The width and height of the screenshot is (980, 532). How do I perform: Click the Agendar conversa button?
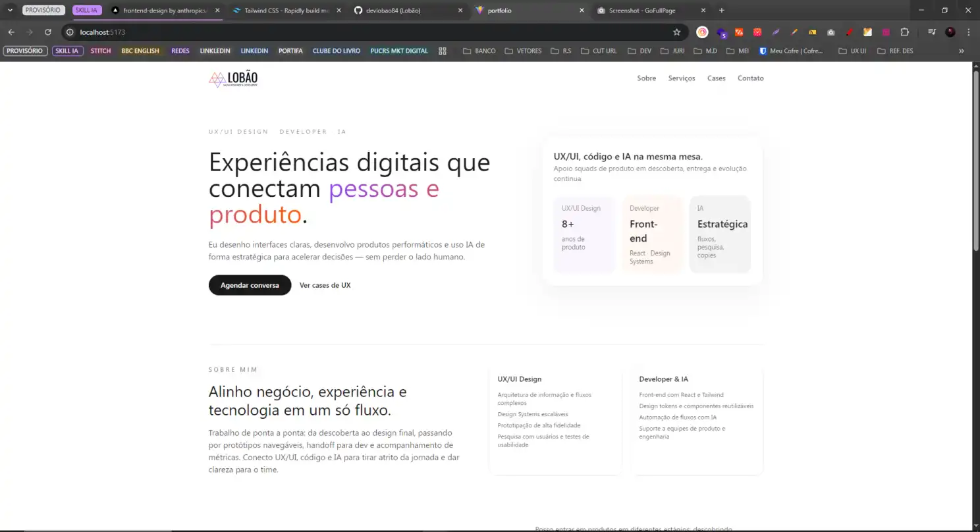pos(250,285)
